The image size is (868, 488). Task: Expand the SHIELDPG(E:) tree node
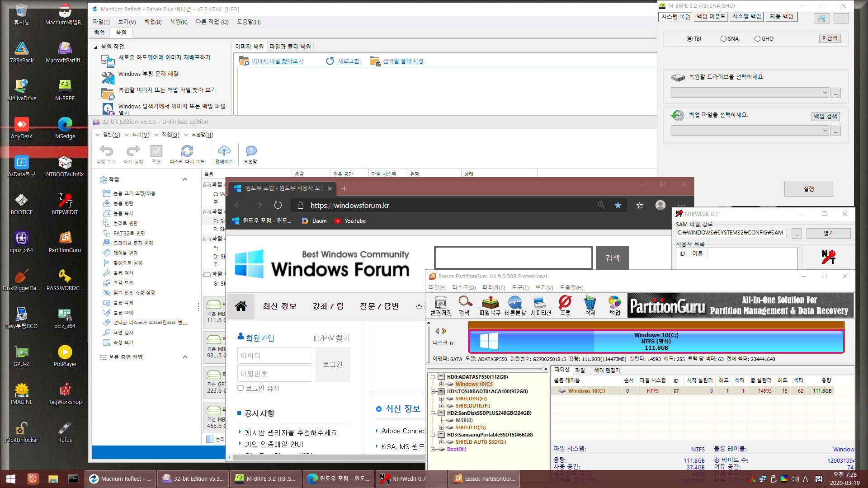pyautogui.click(x=441, y=399)
